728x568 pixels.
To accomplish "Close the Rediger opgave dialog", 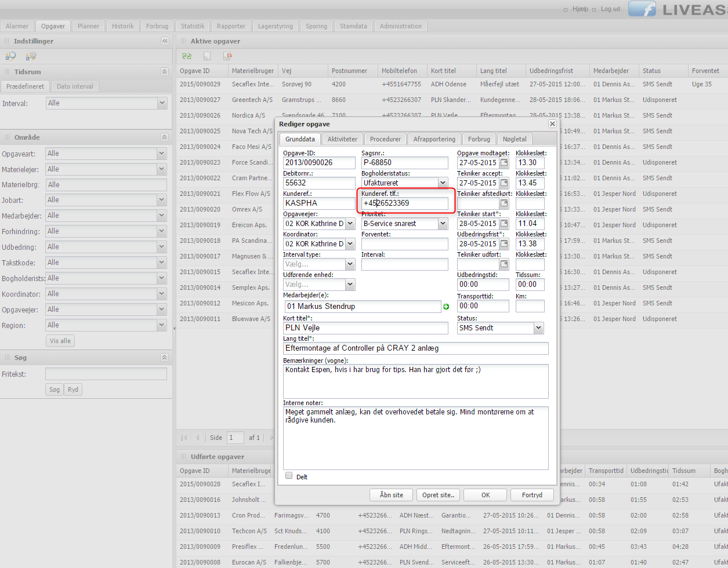I will pyautogui.click(x=552, y=124).
